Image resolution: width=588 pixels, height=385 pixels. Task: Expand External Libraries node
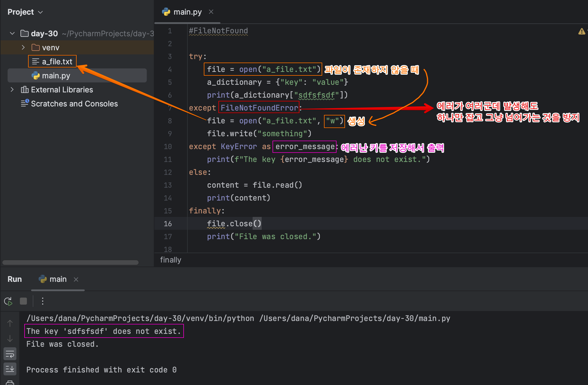pyautogui.click(x=12, y=89)
